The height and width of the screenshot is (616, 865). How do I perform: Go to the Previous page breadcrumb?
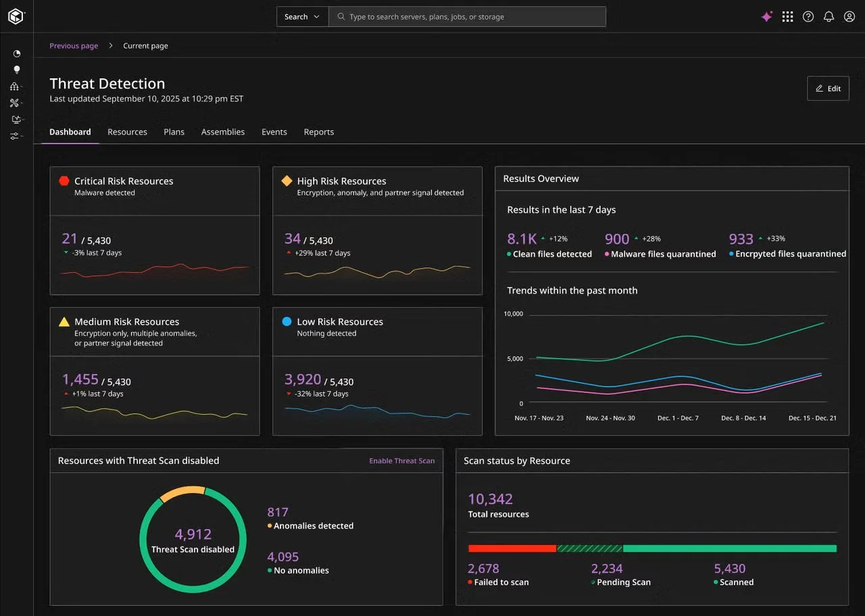[x=74, y=46]
